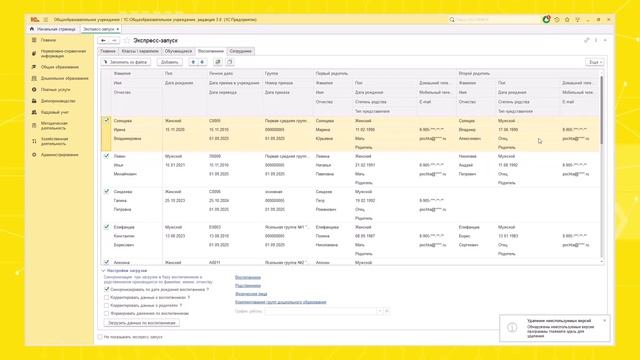
Task: Open the notifications bell with red badge
Action: pos(546,20)
